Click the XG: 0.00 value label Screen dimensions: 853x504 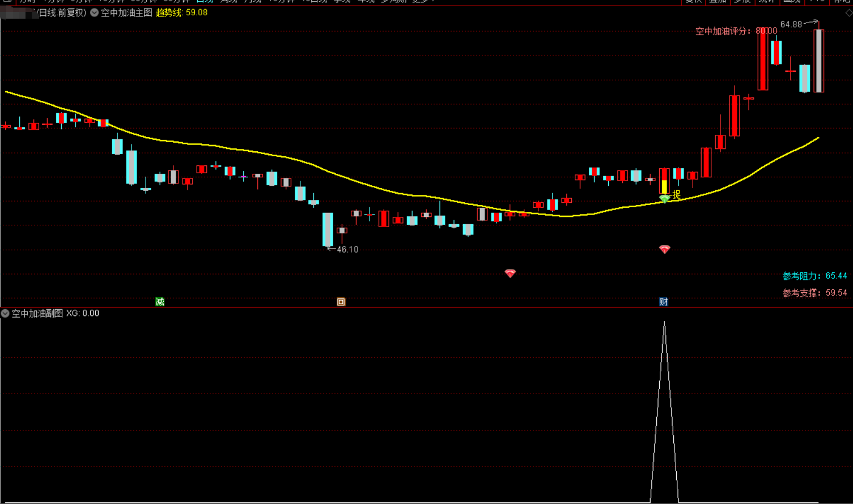(83, 313)
